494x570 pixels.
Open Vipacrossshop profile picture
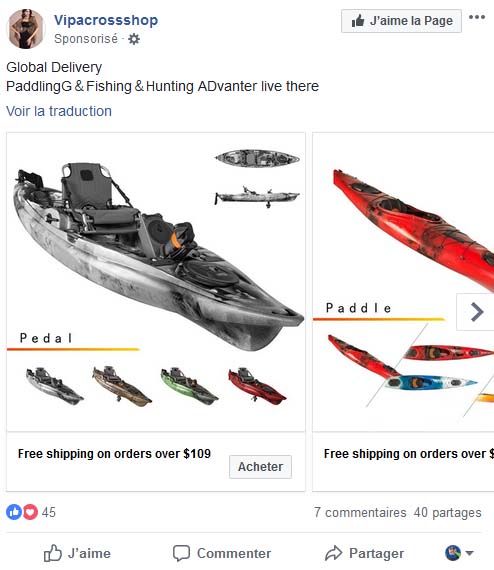pos(25,29)
